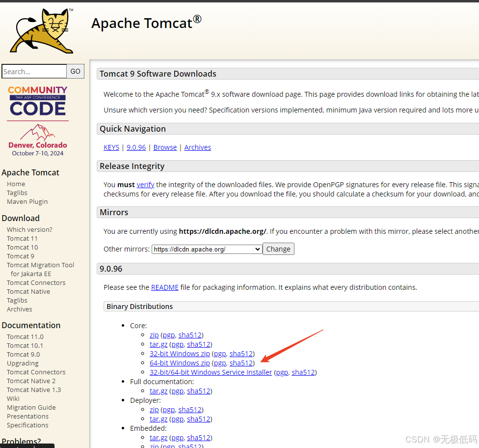Image resolution: width=479 pixels, height=448 pixels.
Task: Open Taglibs under Download section
Action: [17, 301]
